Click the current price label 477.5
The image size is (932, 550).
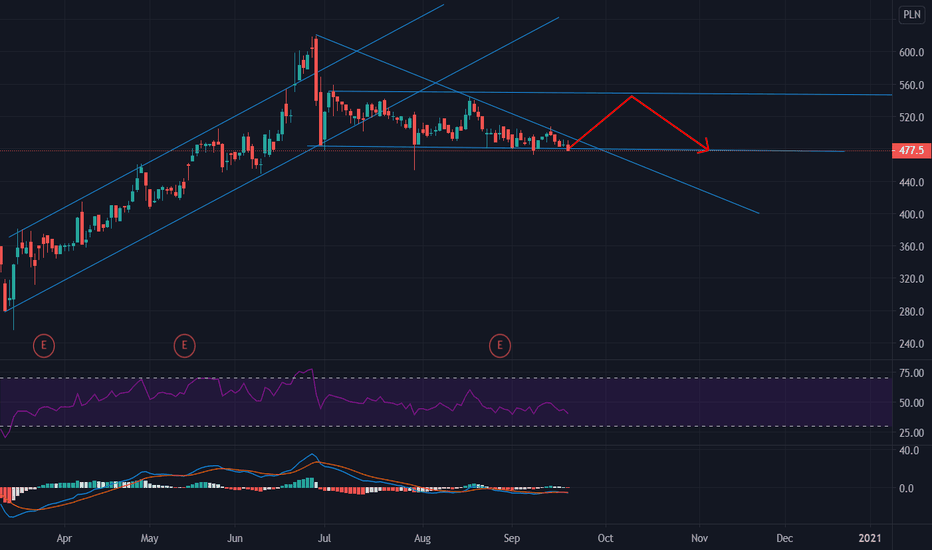[911, 150]
